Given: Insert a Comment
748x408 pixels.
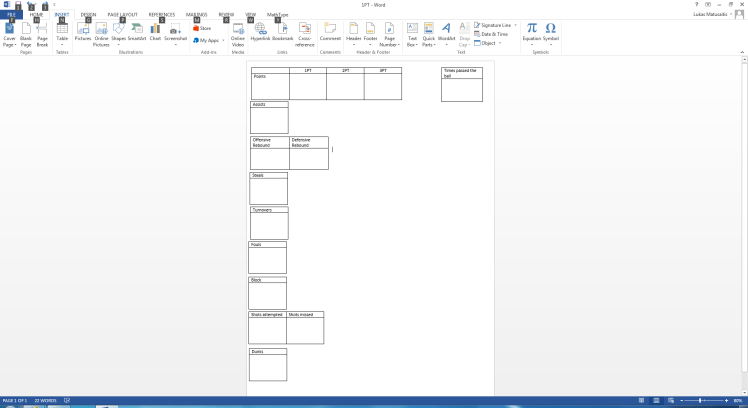Looking at the screenshot, I should point(330,34).
